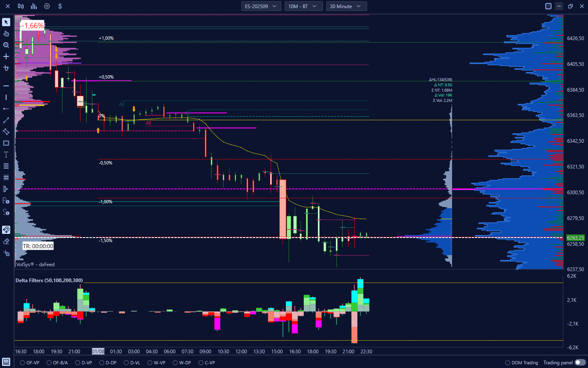The image size is (588, 368).
Task: Choose the rectangle drawing tool
Action: (x=6, y=143)
